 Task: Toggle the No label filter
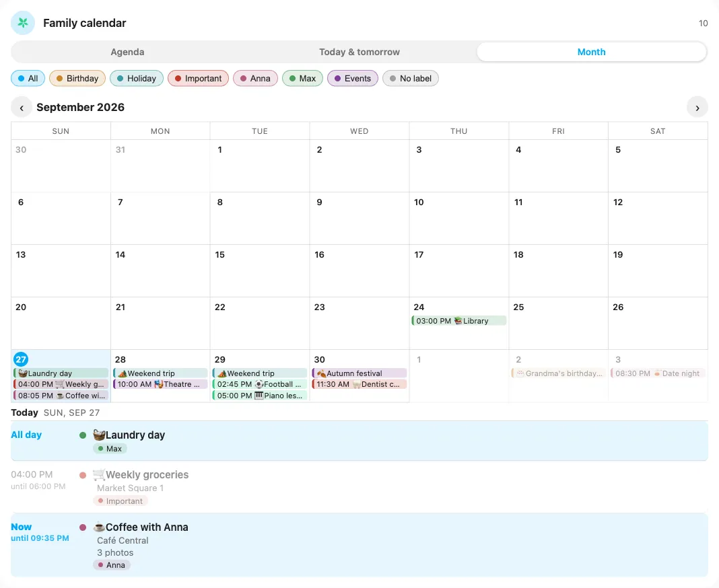point(411,78)
